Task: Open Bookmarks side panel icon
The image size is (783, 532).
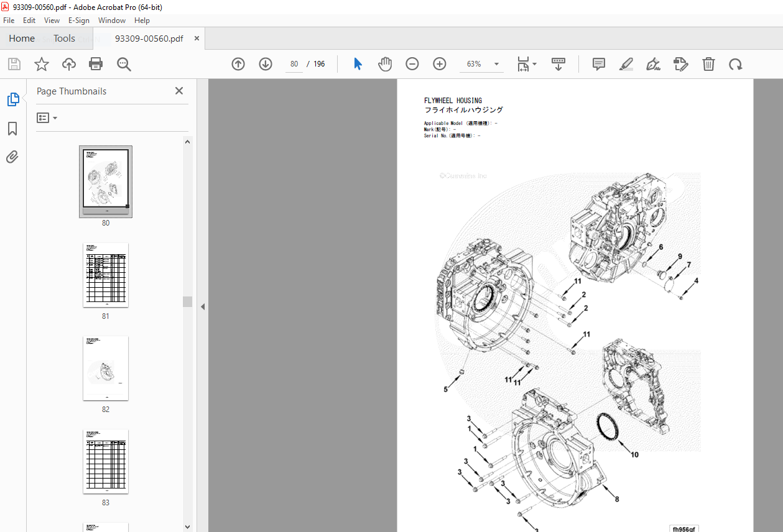Action: pyautogui.click(x=12, y=129)
